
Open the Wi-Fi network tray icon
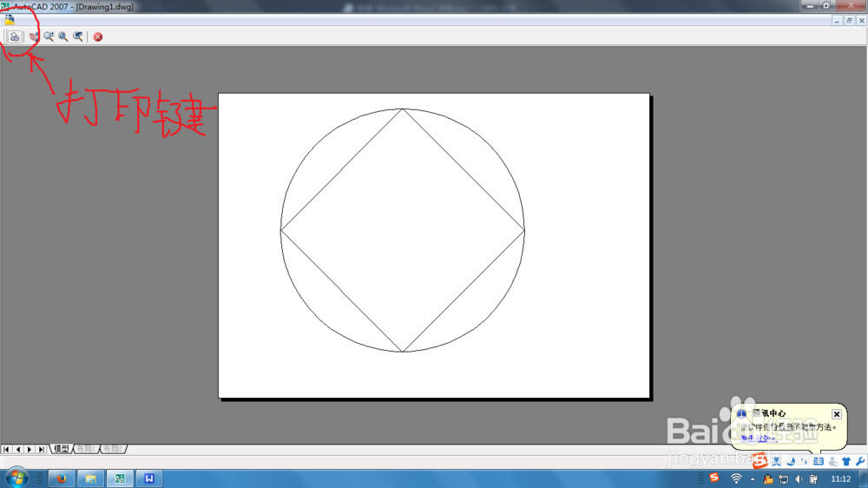point(736,478)
